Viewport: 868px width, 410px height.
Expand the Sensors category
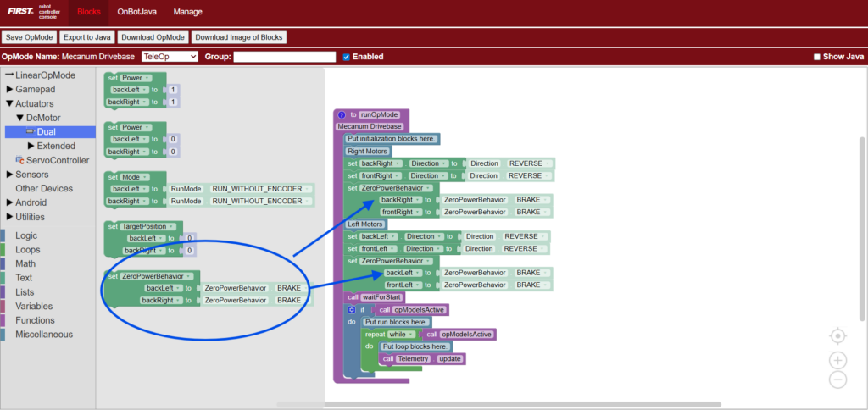click(x=9, y=175)
